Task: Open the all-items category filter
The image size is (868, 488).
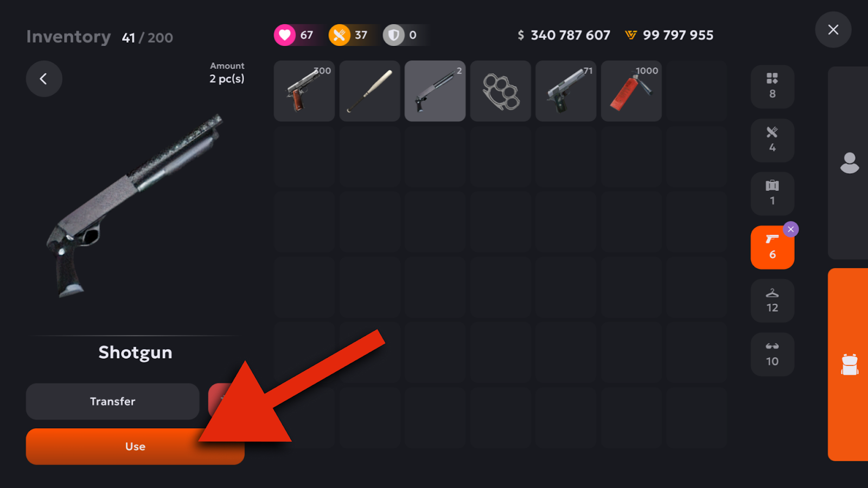Action: 773,87
